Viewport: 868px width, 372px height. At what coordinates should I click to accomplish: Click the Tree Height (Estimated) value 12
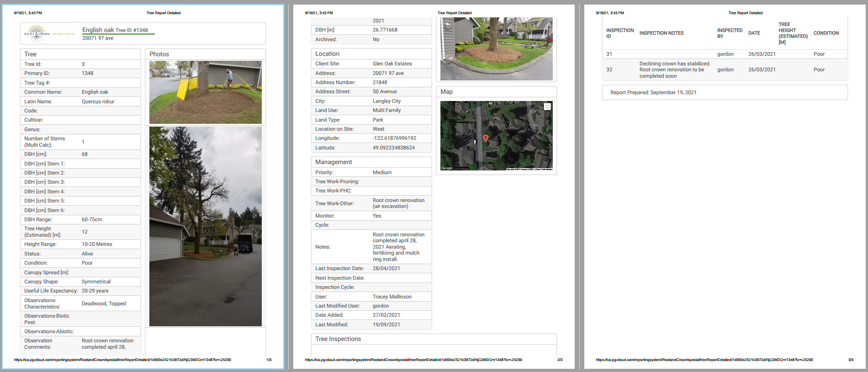click(x=85, y=232)
